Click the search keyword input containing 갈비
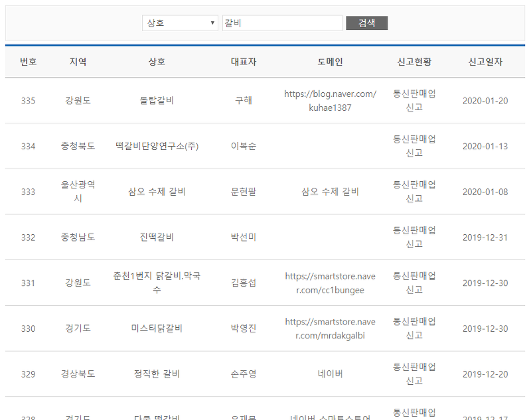531x420 pixels. (x=281, y=22)
